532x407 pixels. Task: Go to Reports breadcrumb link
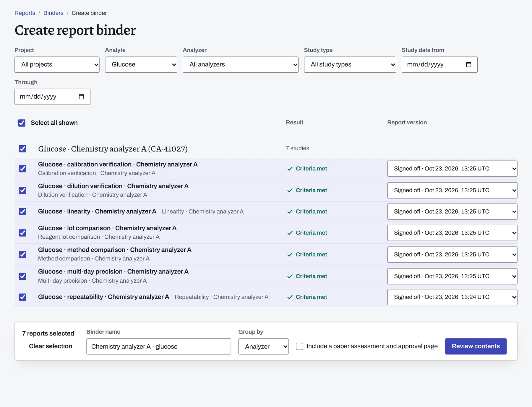(x=25, y=13)
